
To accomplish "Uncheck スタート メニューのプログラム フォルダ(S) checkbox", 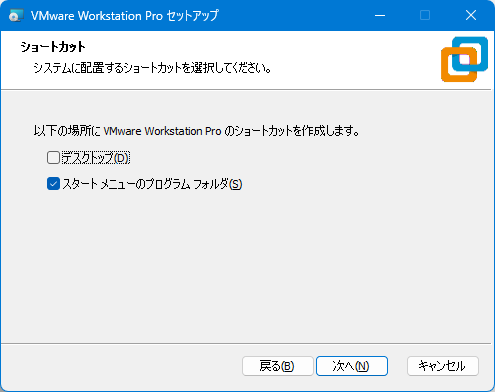I will 53,184.
